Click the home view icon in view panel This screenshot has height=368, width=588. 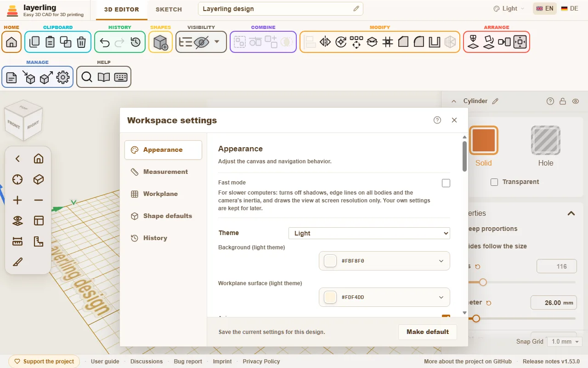39,159
